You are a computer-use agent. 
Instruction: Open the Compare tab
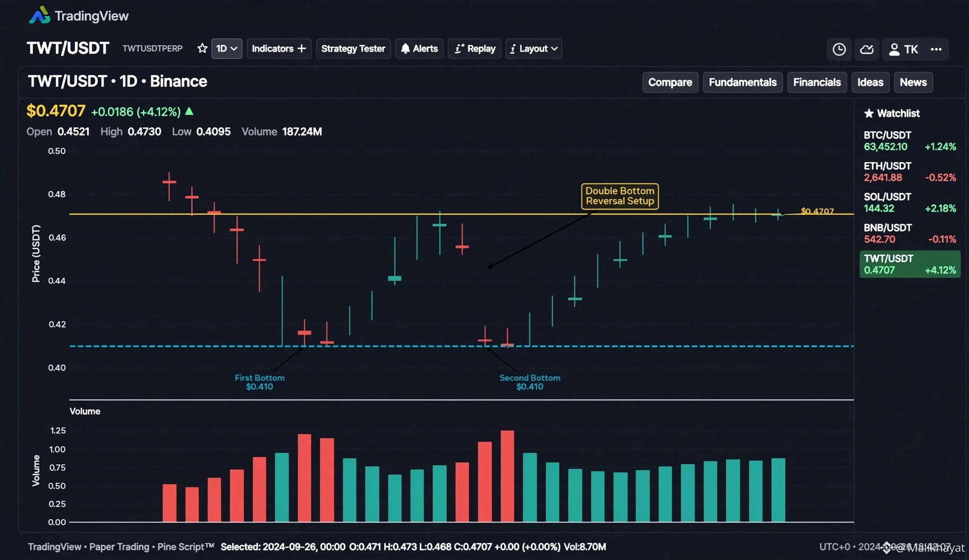[x=670, y=82]
